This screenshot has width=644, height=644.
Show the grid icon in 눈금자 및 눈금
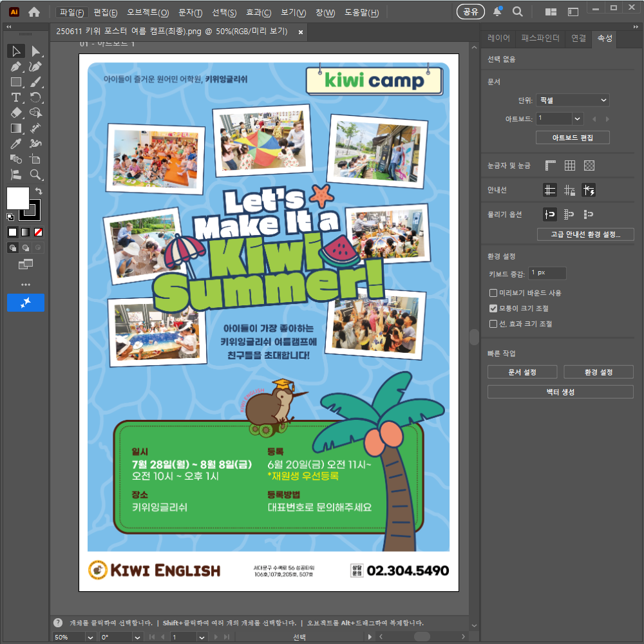coord(569,166)
